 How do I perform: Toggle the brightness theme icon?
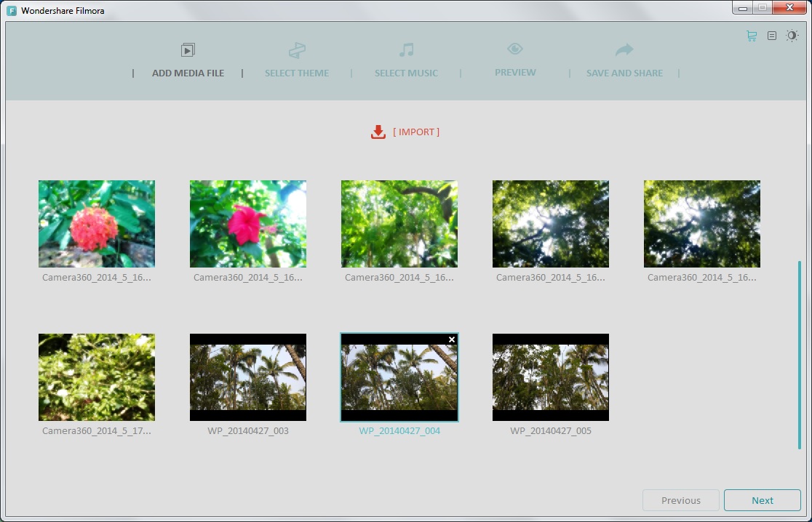coord(792,35)
